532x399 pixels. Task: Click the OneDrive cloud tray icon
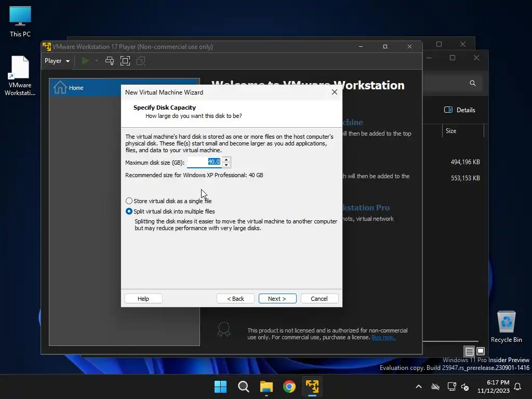point(435,387)
